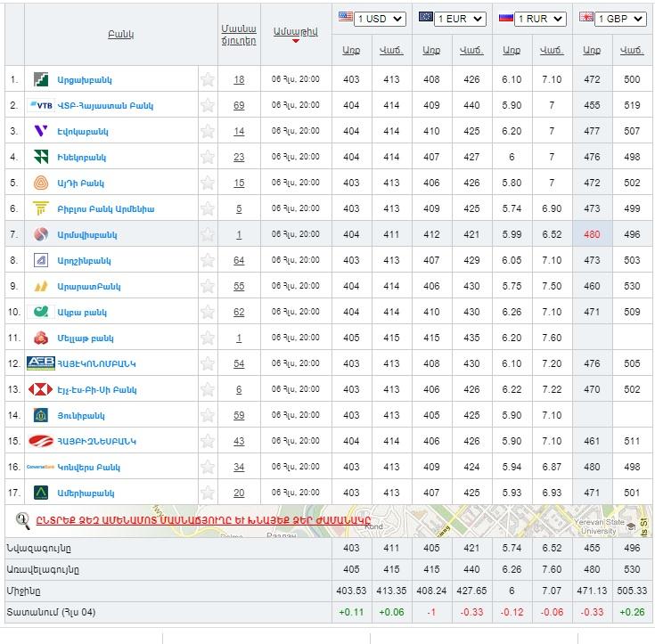This screenshot has height=644, width=655.
Task: Sort the table by the Բանկ column header
Action: [x=120, y=34]
